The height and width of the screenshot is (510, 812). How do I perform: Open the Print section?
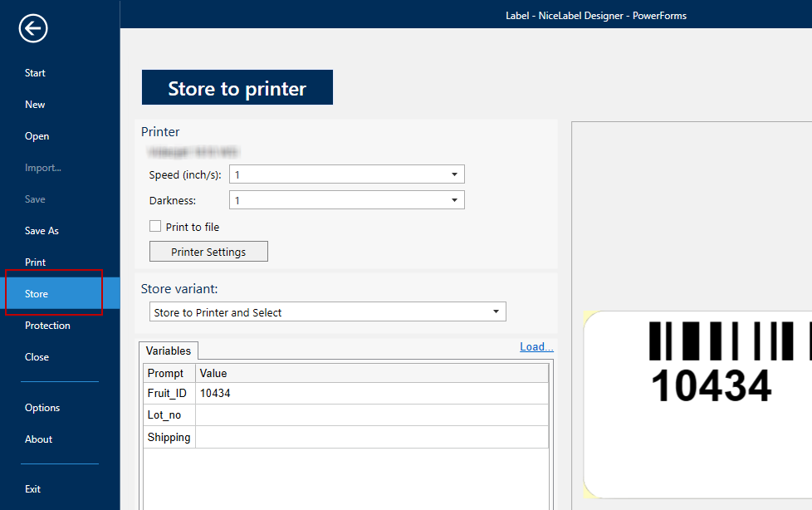pos(35,262)
